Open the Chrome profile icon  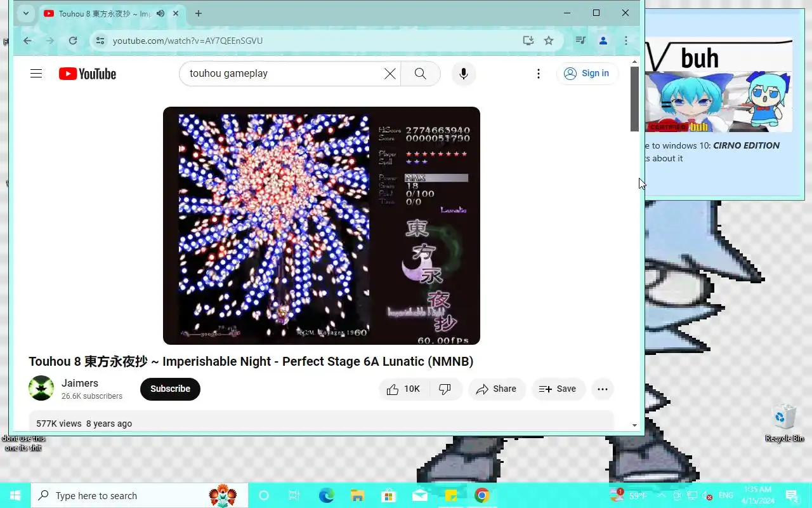[603, 41]
